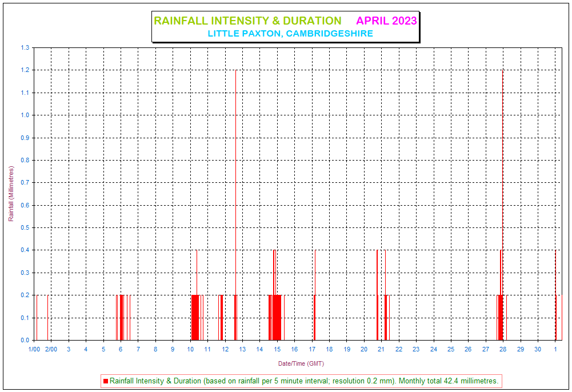Click the 0.4 mm rainfall bar after day 17
Screen dimensions: 572x392
coord(315,295)
